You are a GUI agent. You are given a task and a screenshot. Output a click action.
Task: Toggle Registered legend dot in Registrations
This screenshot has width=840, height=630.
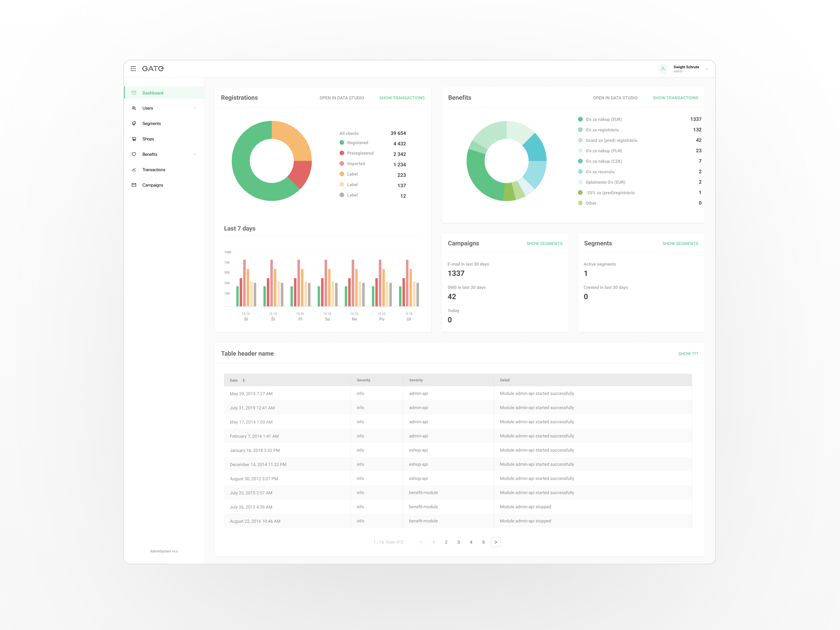click(342, 143)
